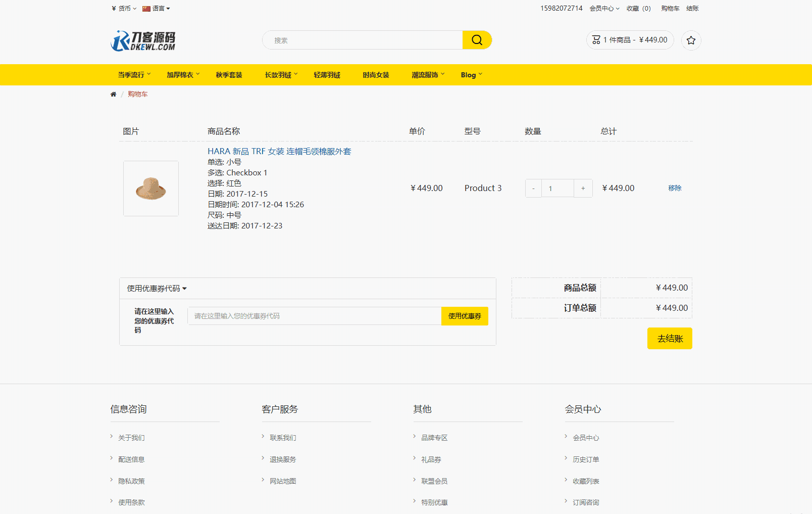Screen dimensions: 812x514
Task: Open the 货币 currency dropdown
Action: [x=124, y=9]
